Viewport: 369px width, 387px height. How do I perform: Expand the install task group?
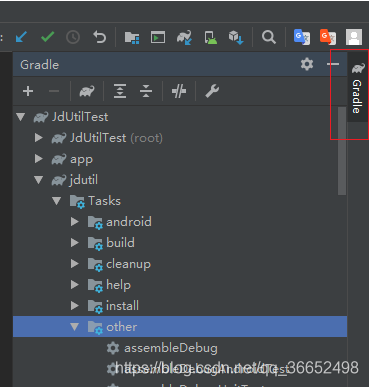[x=75, y=306]
